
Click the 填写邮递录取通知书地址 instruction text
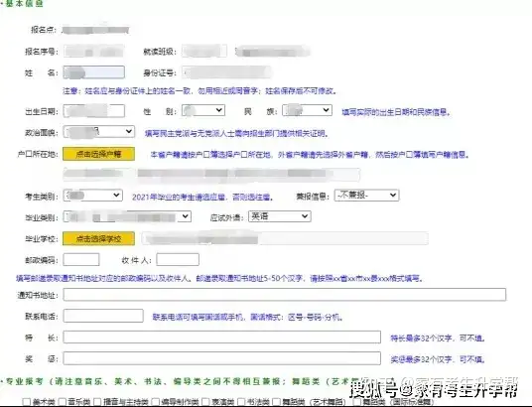[219, 279]
